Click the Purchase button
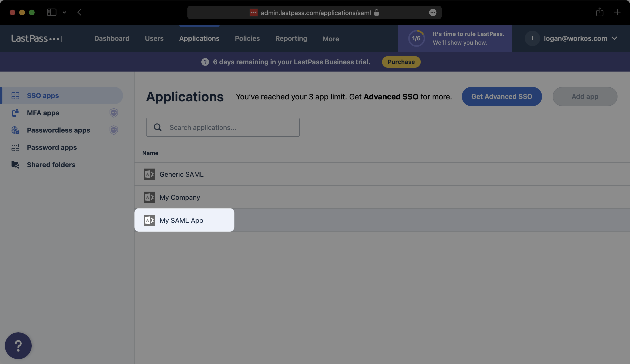This screenshot has height=364, width=630. tap(401, 62)
